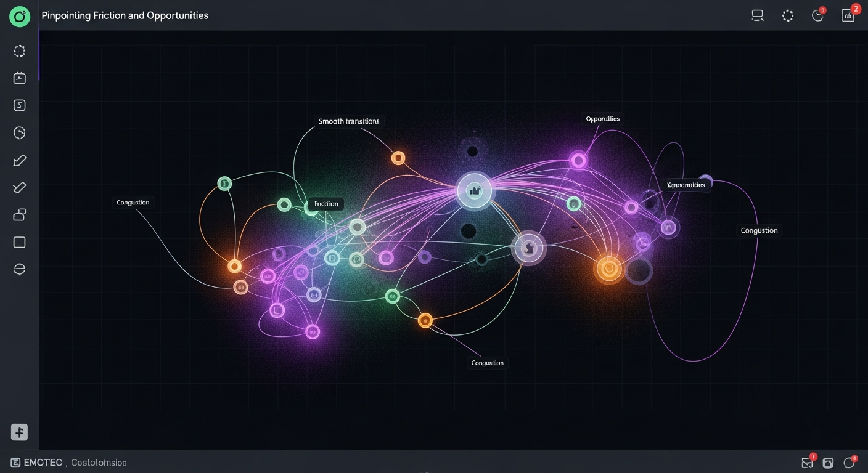
Task: Select the pen tool in sidebar
Action: [x=19, y=161]
